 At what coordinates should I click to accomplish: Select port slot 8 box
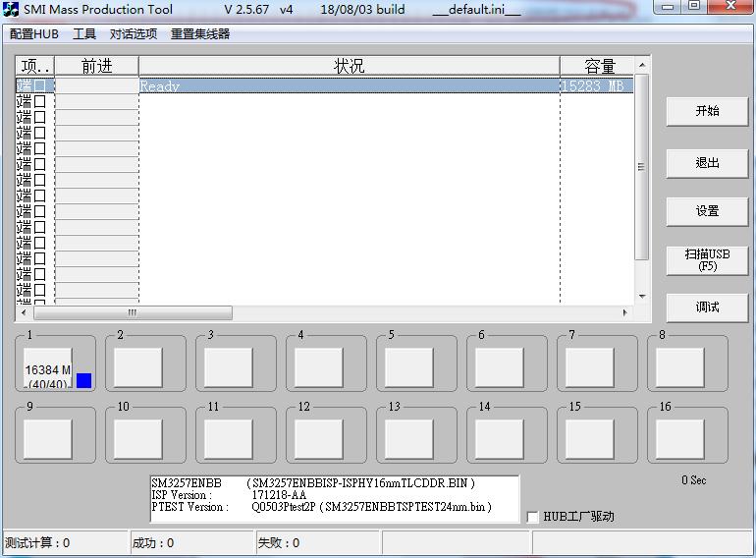(x=679, y=368)
